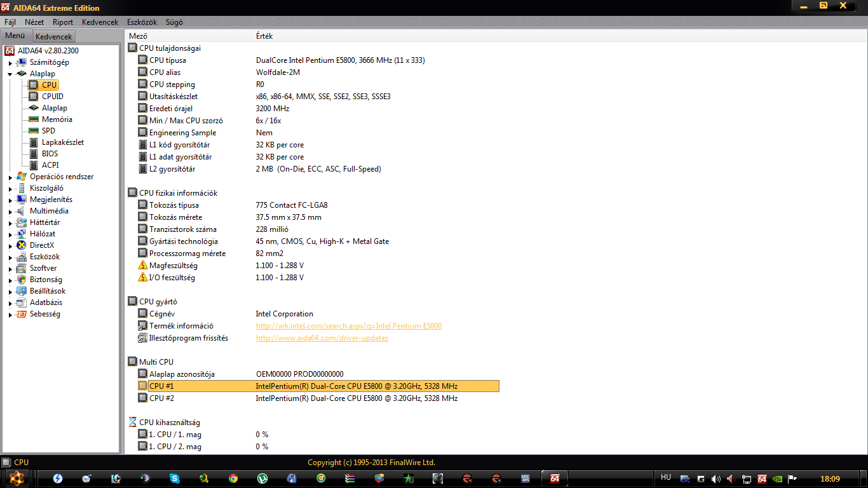Click the CPU kihasználtság hourglass icon

(132, 423)
